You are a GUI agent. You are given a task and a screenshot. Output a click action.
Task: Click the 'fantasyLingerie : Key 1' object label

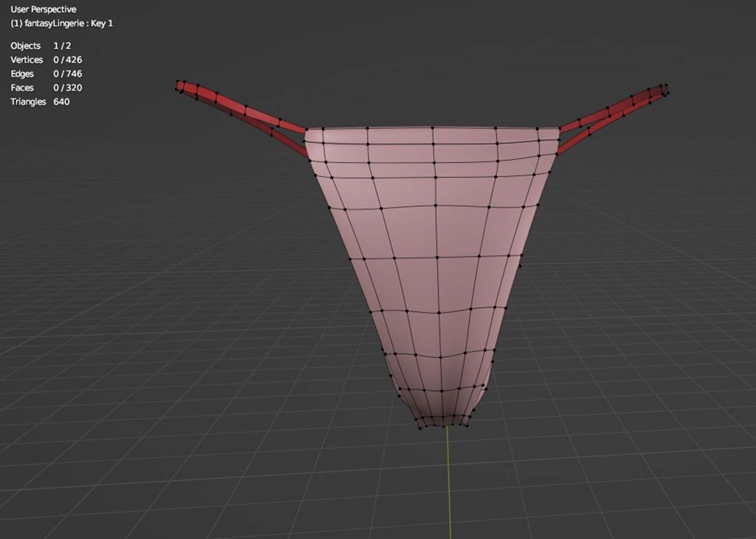(x=62, y=23)
